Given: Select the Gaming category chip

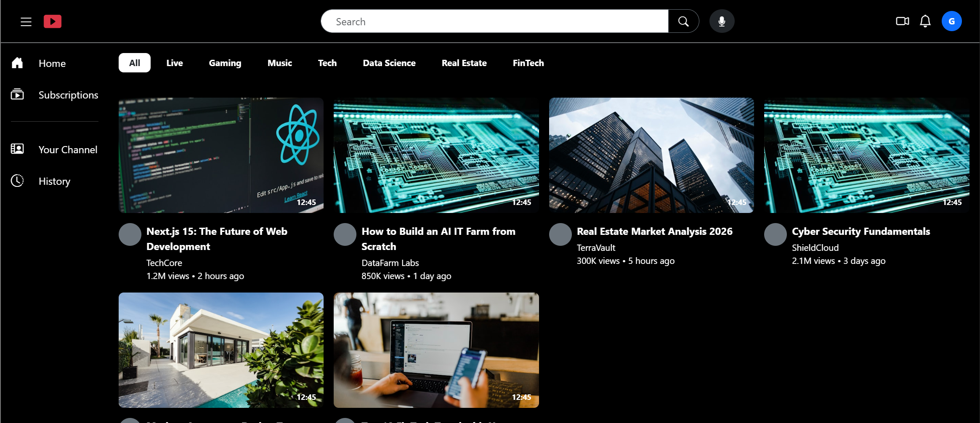Looking at the screenshot, I should tap(225, 63).
